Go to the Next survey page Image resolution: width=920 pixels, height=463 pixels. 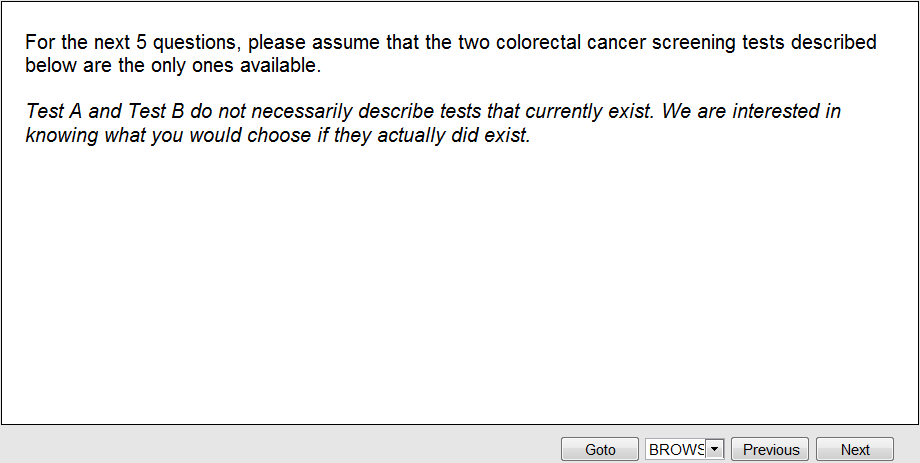[855, 450]
